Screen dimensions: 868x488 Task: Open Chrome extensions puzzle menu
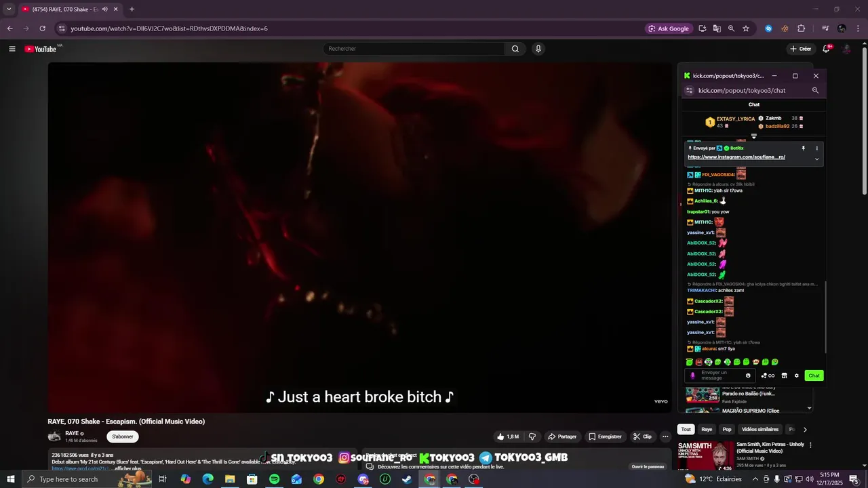(801, 28)
